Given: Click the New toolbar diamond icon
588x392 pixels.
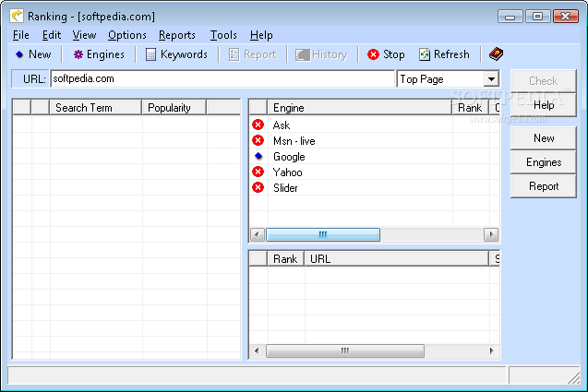Looking at the screenshot, I should tap(19, 54).
